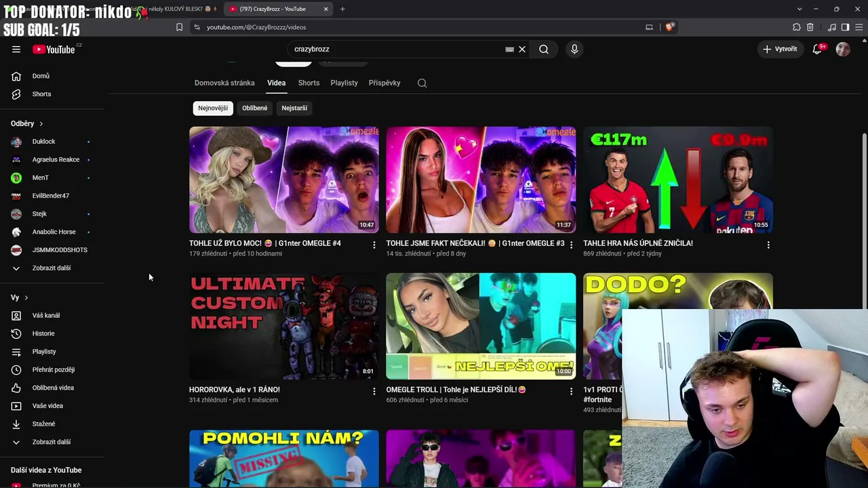Open Oblíbená videa liked videos

tap(52, 388)
